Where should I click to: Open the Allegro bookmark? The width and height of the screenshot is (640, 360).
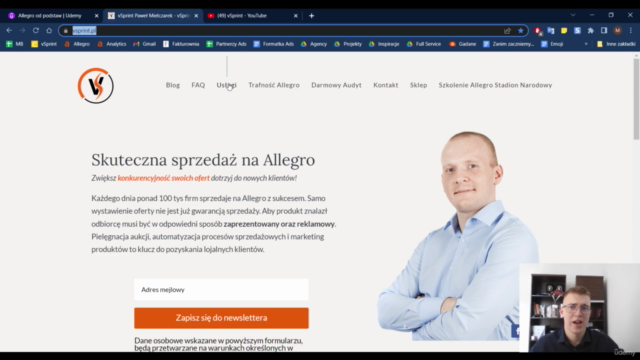[77, 44]
